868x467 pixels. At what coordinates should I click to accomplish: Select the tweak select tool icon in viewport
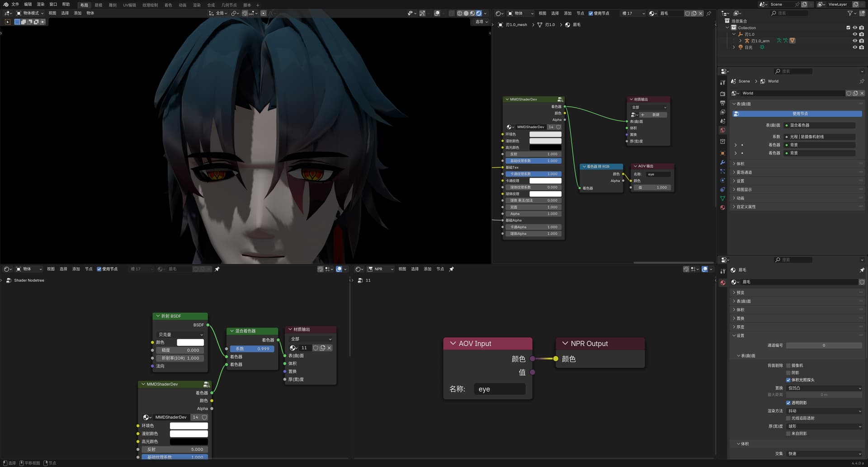pyautogui.click(x=8, y=22)
